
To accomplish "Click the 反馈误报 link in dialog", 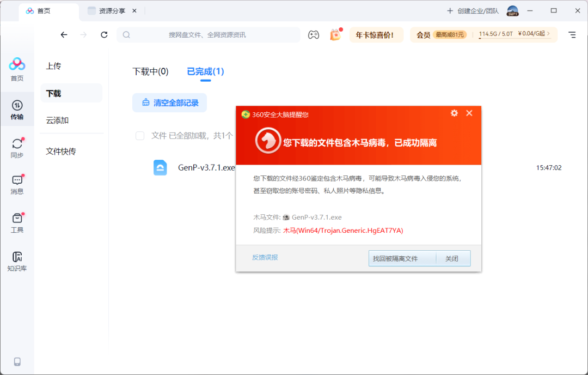I will [x=265, y=257].
